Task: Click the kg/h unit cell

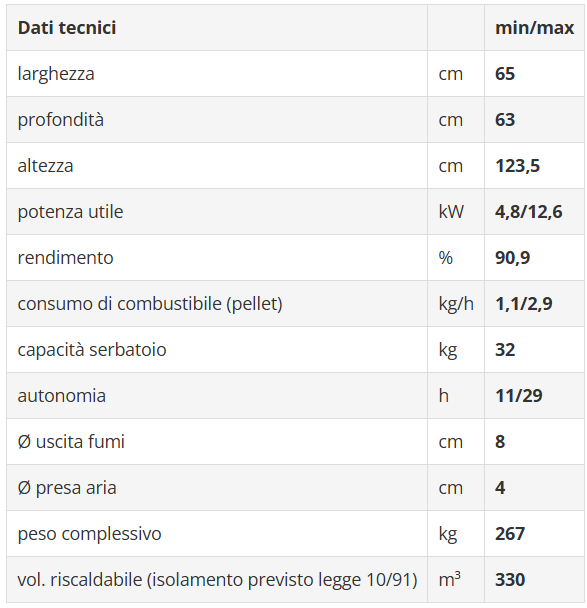Action: point(456,304)
